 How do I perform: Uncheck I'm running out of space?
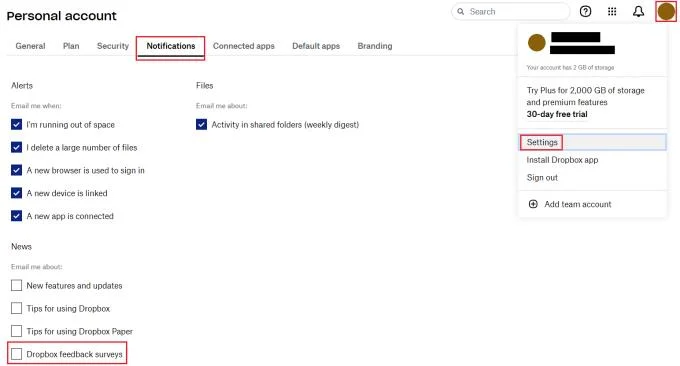click(16, 125)
